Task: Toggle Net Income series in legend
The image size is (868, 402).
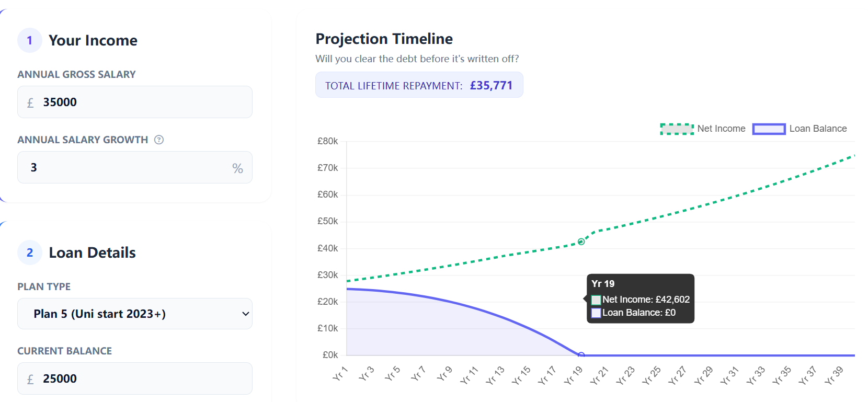Action: (721, 129)
